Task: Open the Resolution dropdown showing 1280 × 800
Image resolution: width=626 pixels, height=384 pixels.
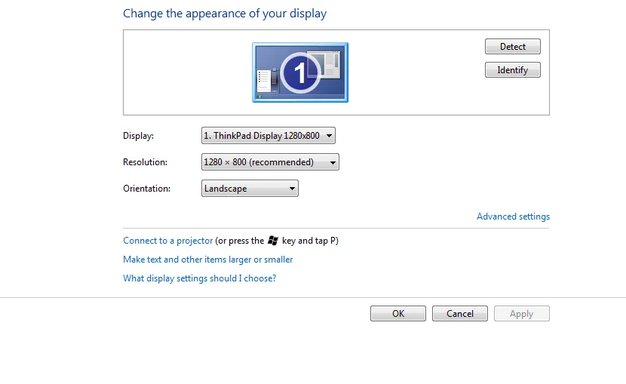Action: point(270,162)
